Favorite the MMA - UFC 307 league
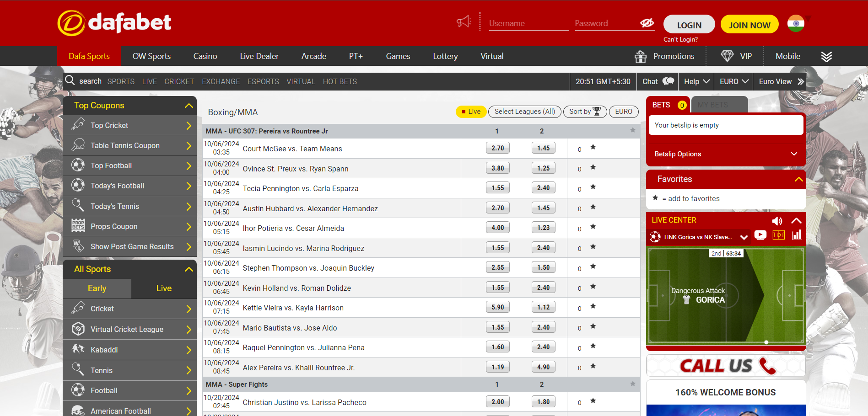This screenshot has height=416, width=868. pos(633,130)
